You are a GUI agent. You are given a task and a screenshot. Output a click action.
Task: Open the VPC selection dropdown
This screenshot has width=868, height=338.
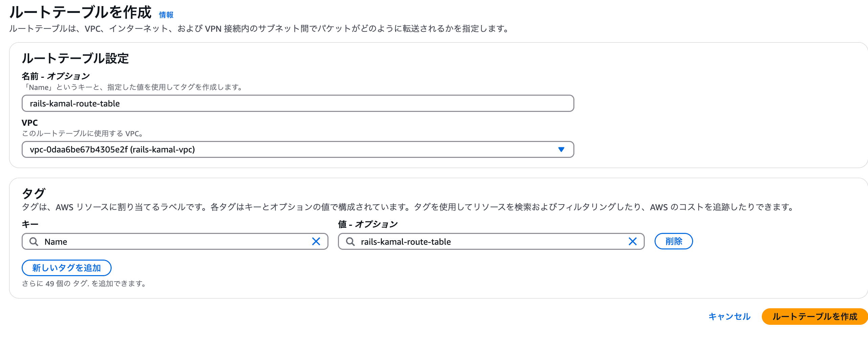coord(298,149)
